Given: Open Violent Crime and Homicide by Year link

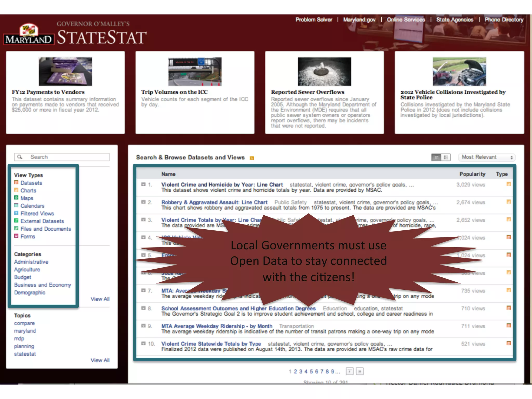Looking at the screenshot, I should tap(222, 184).
